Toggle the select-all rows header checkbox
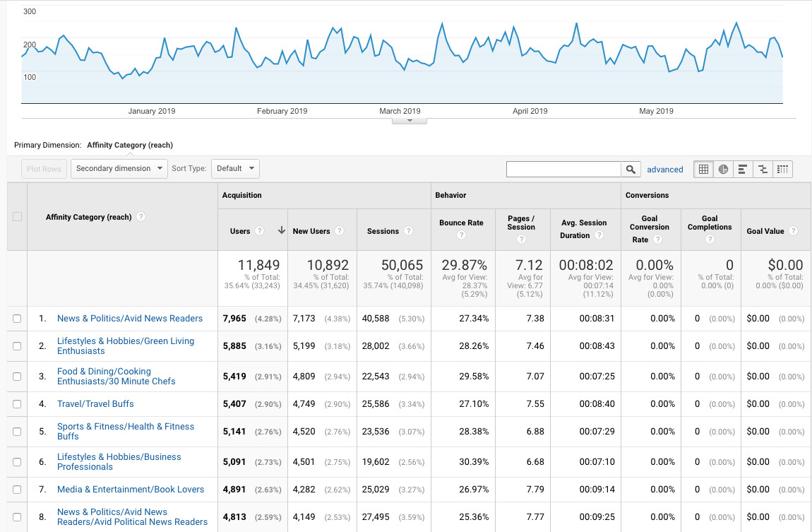Image resolution: width=812 pixels, height=532 pixels. pyautogui.click(x=17, y=217)
